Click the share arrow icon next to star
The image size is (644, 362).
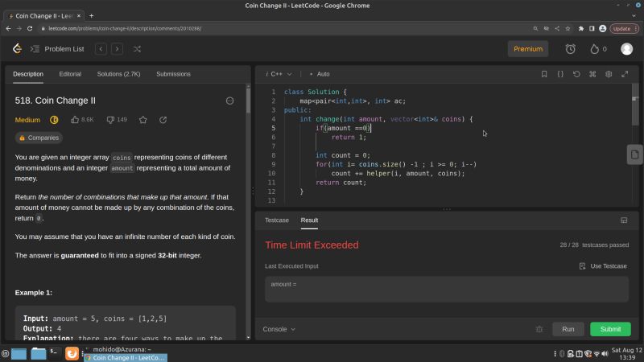tap(163, 119)
